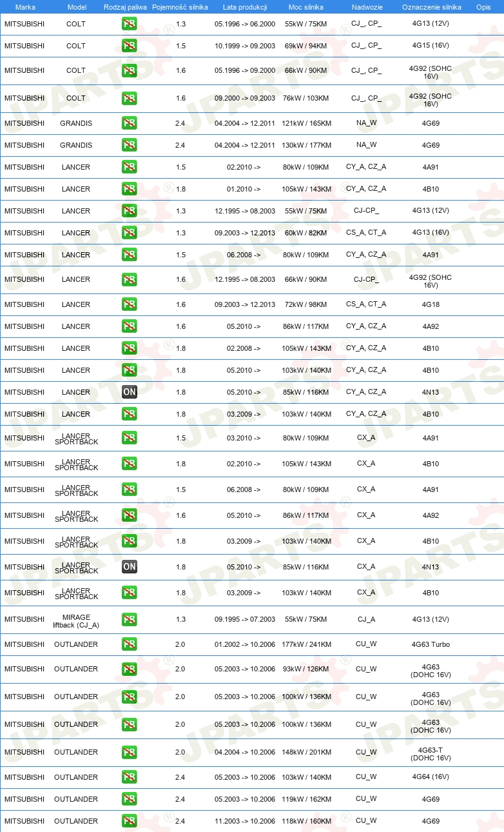Screen dimensions: 504x832
Task: Click fuel icon in LANCER 4G18 72kW row
Action: (x=130, y=304)
